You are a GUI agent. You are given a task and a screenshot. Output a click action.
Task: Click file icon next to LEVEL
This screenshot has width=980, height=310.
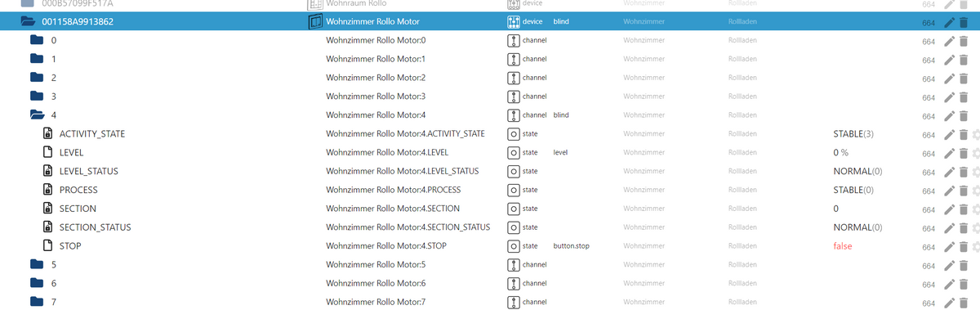47,152
